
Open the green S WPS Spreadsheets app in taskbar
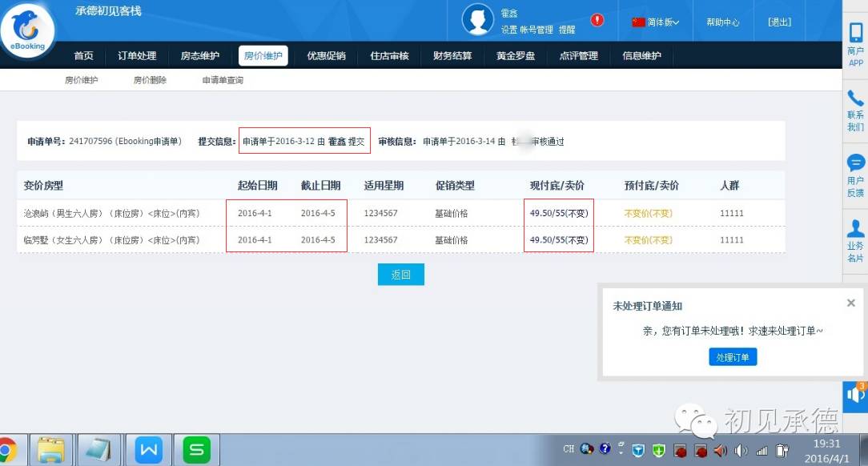click(x=196, y=449)
